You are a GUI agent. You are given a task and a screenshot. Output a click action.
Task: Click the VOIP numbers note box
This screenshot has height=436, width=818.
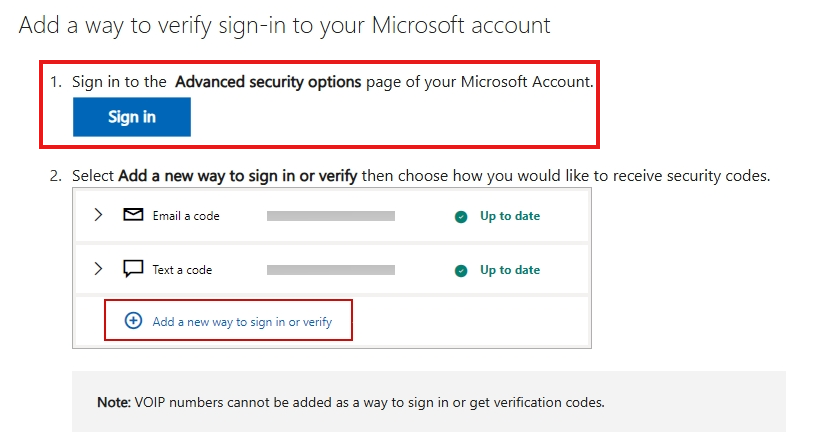429,402
